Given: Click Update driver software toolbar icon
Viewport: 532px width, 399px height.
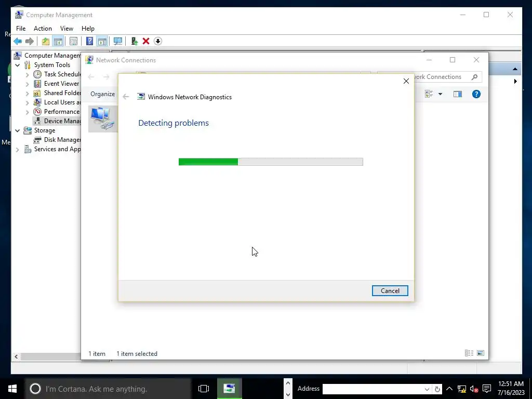Looking at the screenshot, I should tap(135, 42).
